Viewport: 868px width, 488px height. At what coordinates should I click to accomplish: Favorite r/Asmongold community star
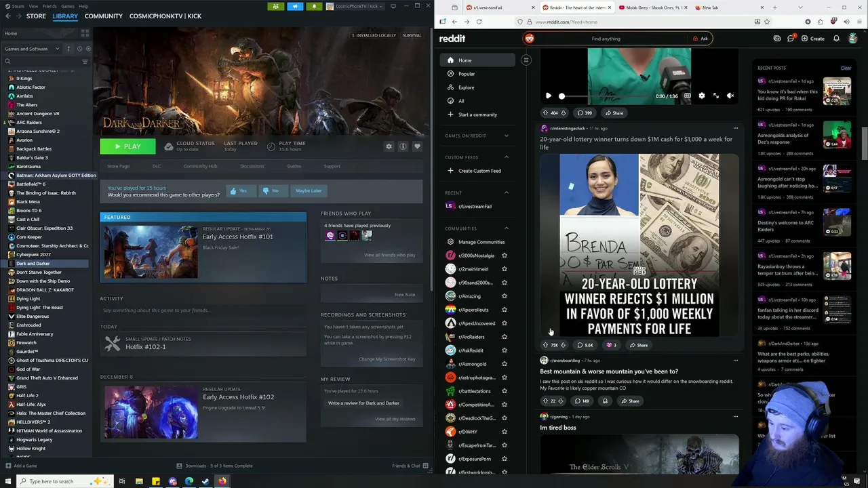coord(504,364)
